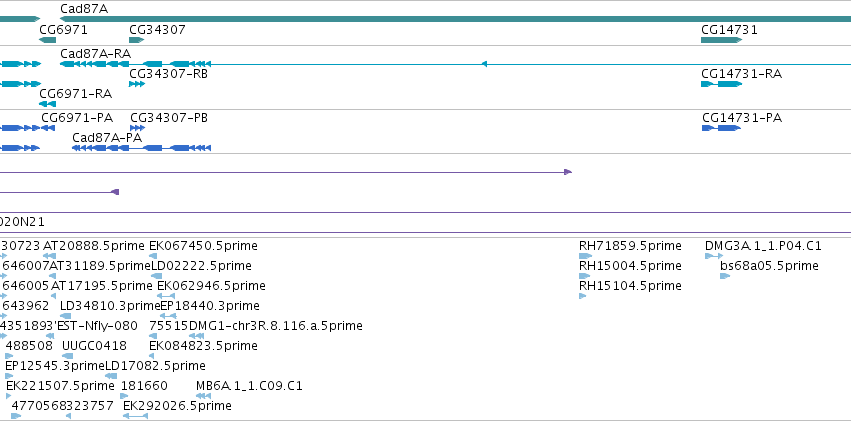Click the RH15104.5prime EST arrow
The image size is (851, 421).
point(583,296)
